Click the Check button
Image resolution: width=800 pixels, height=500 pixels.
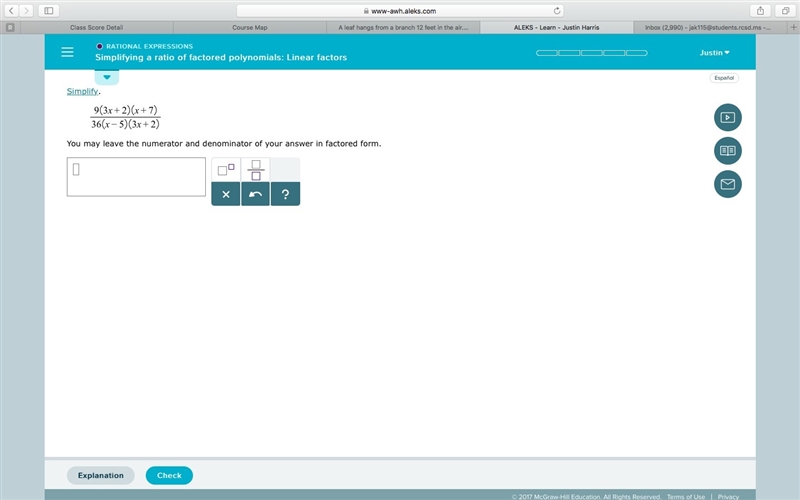coord(169,476)
